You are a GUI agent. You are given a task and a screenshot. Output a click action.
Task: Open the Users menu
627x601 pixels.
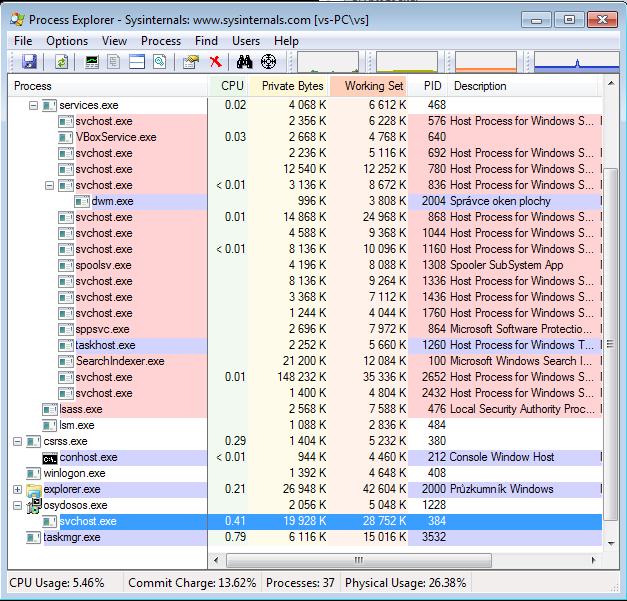[x=246, y=41]
